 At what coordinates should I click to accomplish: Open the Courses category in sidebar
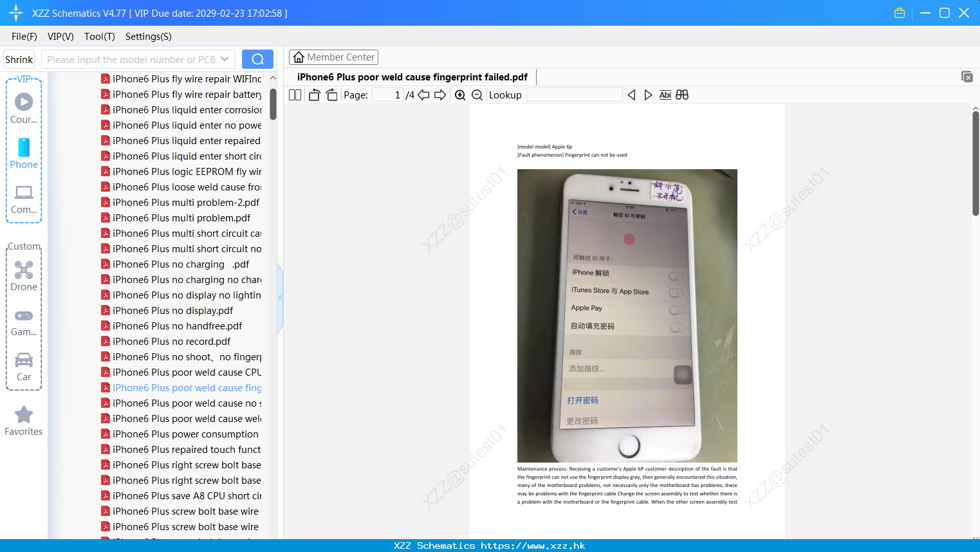coord(24,109)
